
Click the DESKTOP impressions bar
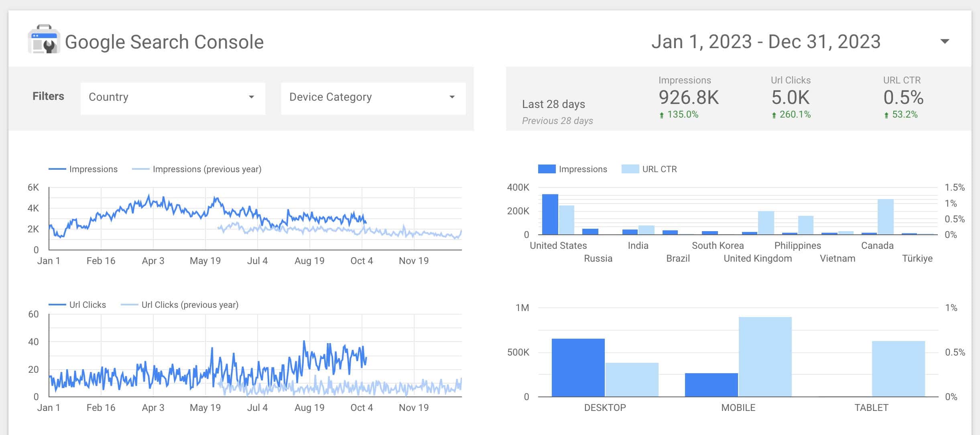tap(578, 368)
